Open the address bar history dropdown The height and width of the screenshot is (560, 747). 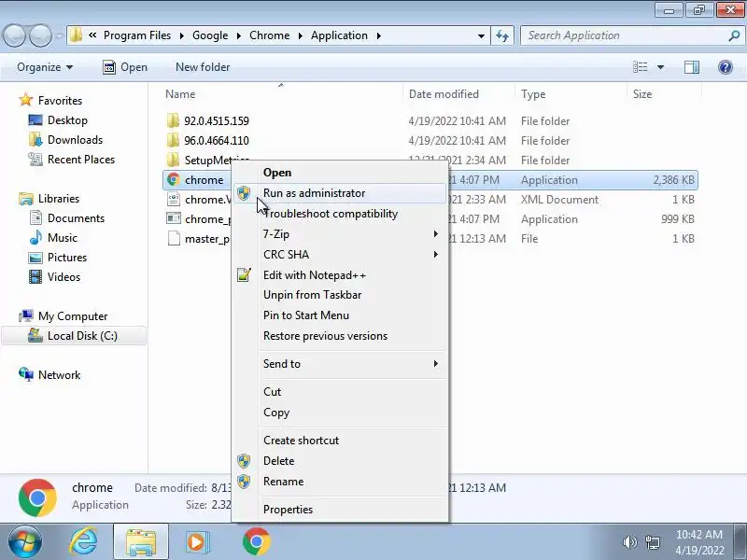coord(481,35)
